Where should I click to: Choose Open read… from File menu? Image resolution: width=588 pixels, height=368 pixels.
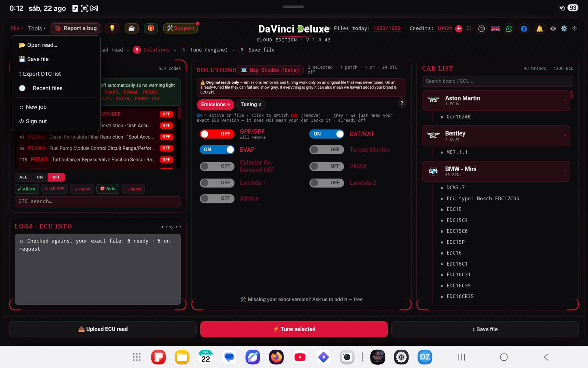[x=55, y=45]
